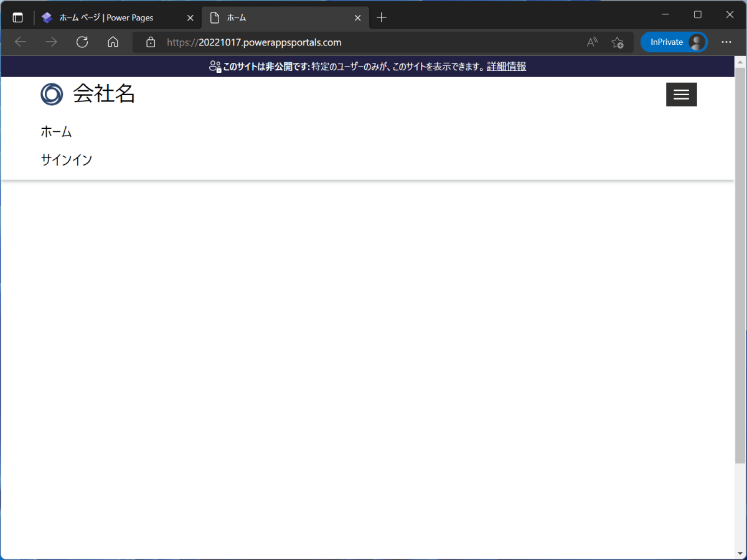The width and height of the screenshot is (747, 560).
Task: Maximize the browser window
Action: coord(698,14)
